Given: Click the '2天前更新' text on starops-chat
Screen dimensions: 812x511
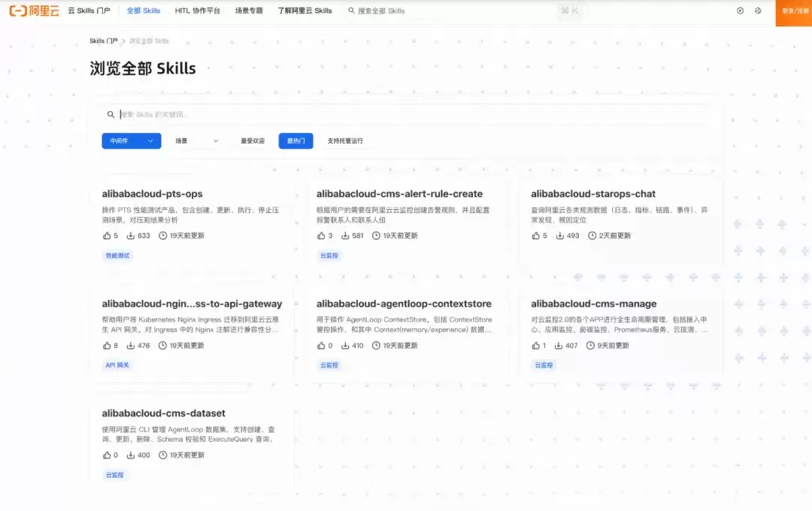Looking at the screenshot, I should 615,235.
